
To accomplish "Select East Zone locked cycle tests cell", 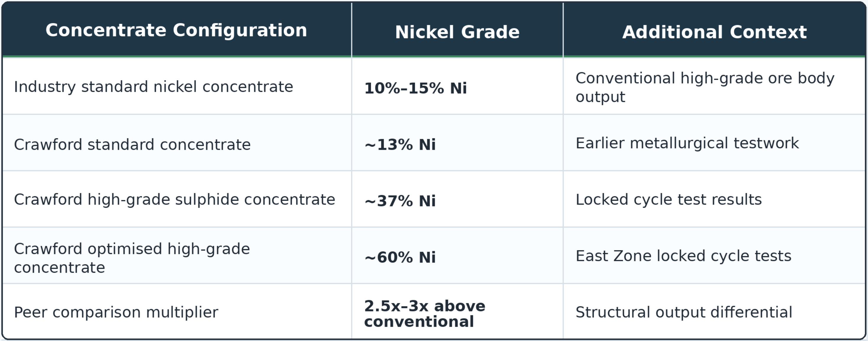I will [714, 256].
